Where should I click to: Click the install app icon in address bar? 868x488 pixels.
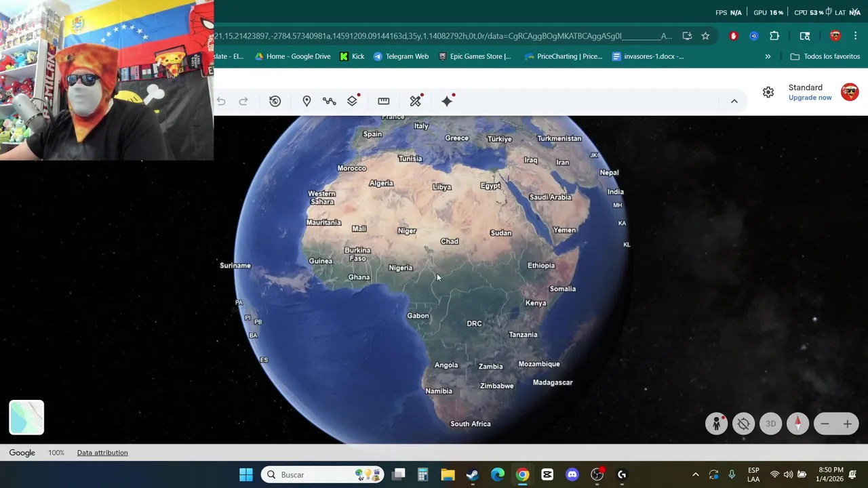coord(687,36)
